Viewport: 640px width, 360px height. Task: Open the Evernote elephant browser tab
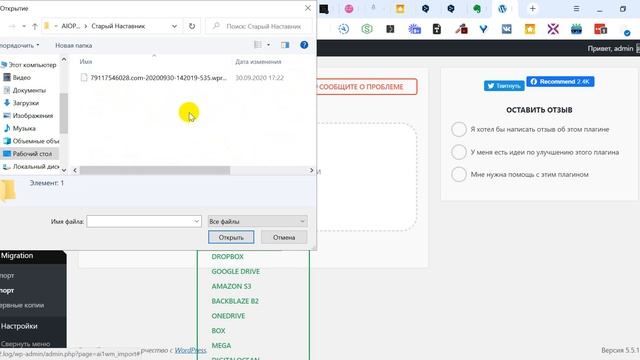click(477, 9)
